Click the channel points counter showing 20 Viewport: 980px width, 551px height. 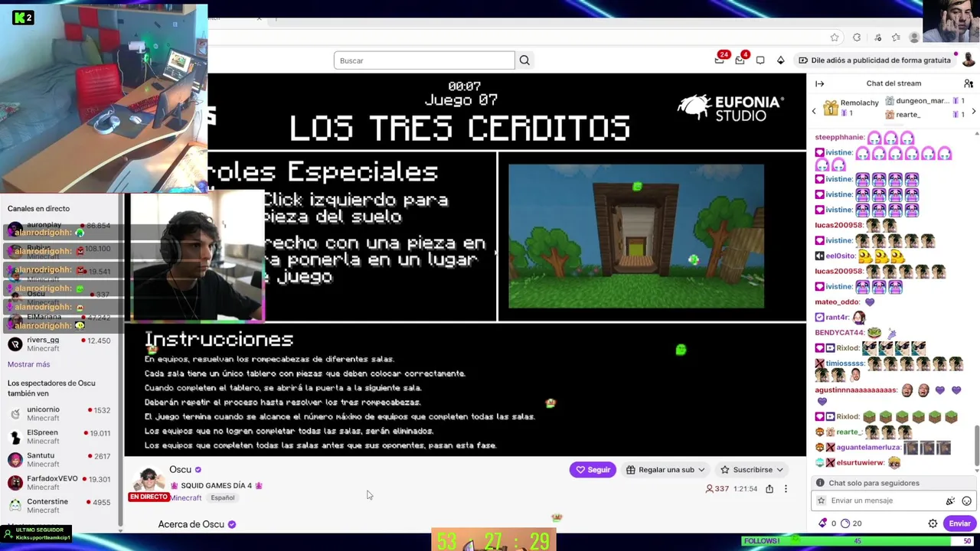tap(851, 523)
